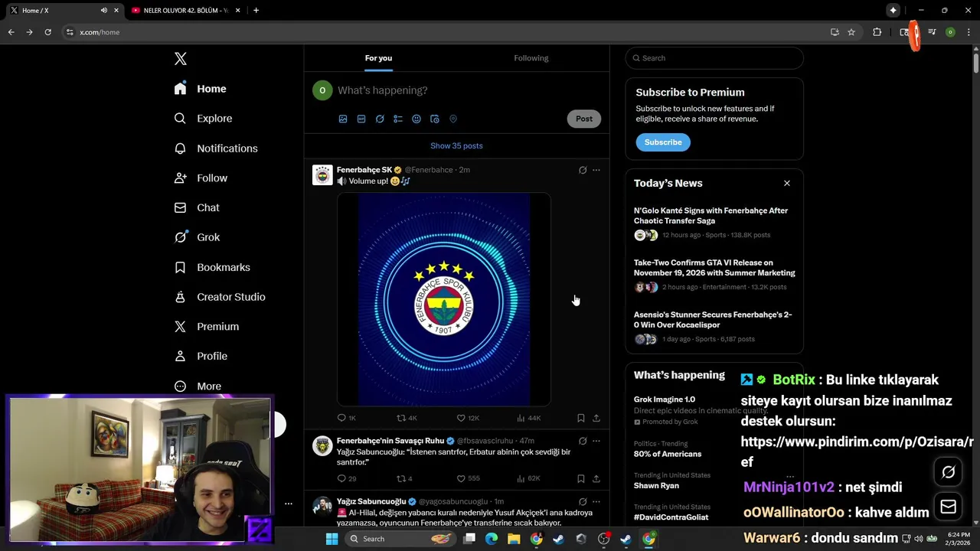Open browser extensions menu

tap(877, 32)
